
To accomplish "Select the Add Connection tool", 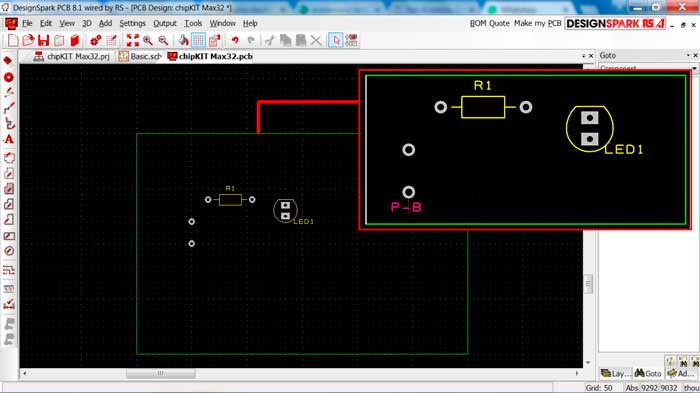I will (8, 93).
